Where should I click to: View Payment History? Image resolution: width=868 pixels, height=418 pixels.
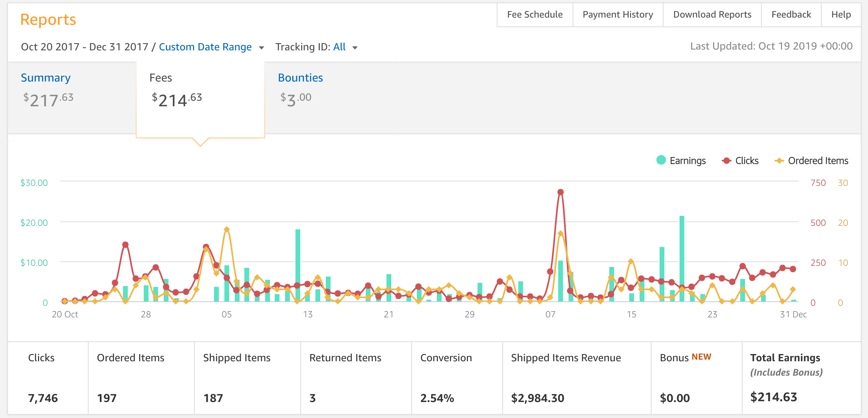(618, 15)
